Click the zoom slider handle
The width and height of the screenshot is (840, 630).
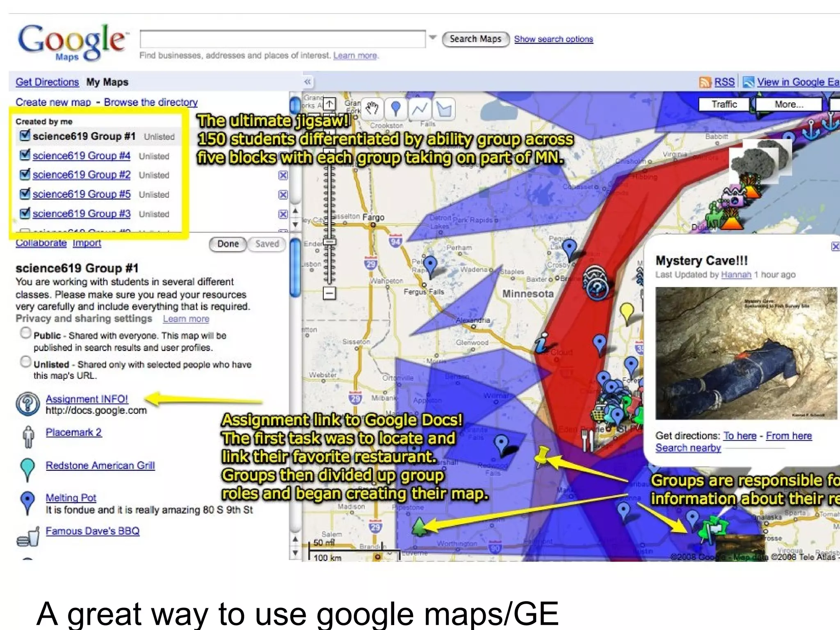[x=329, y=242]
